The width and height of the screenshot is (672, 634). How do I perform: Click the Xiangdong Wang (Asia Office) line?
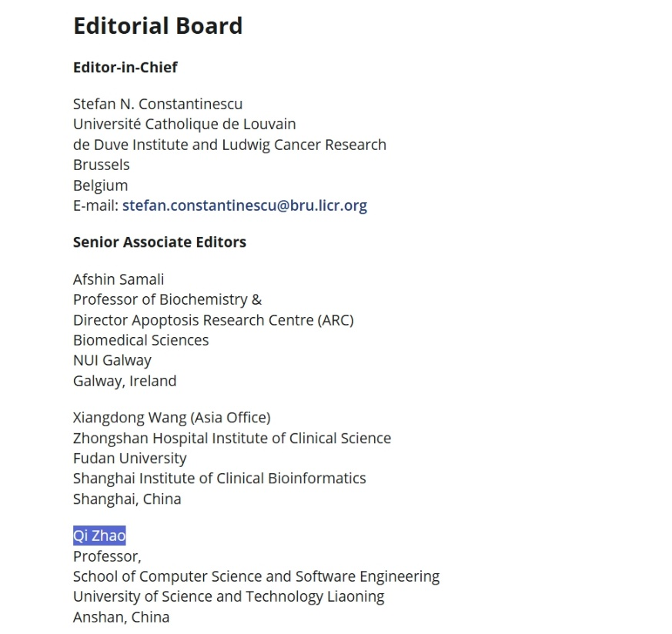[172, 418]
